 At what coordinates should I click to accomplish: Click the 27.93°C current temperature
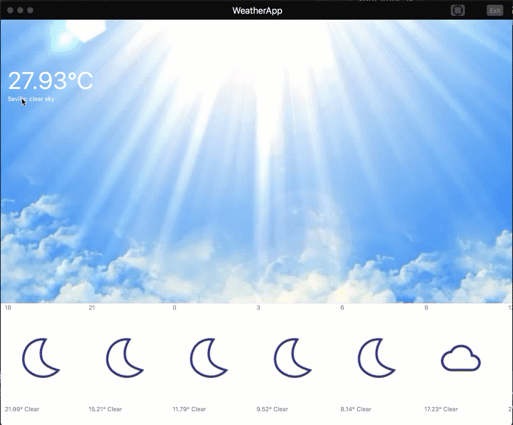pyautogui.click(x=50, y=81)
